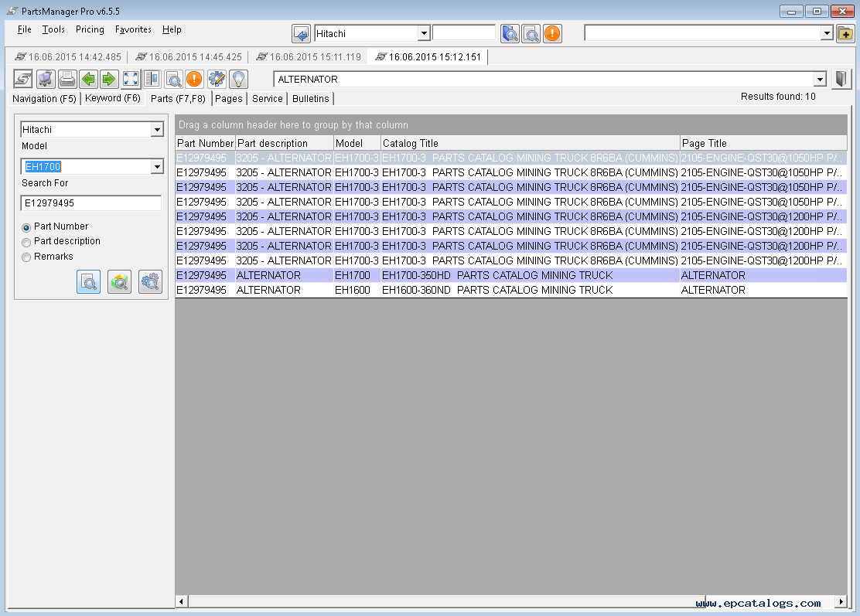This screenshot has height=616, width=860.
Task: Open the EH1700 model dropdown
Action: [x=157, y=167]
